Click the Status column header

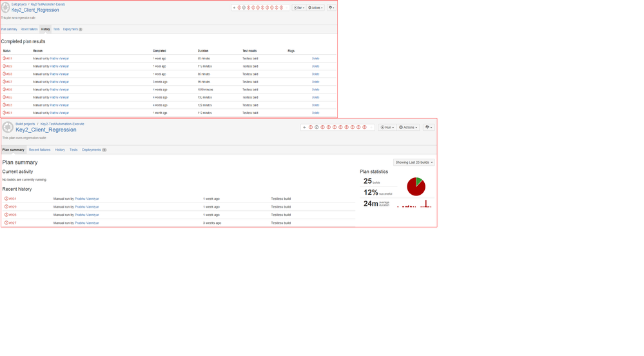(x=6, y=50)
